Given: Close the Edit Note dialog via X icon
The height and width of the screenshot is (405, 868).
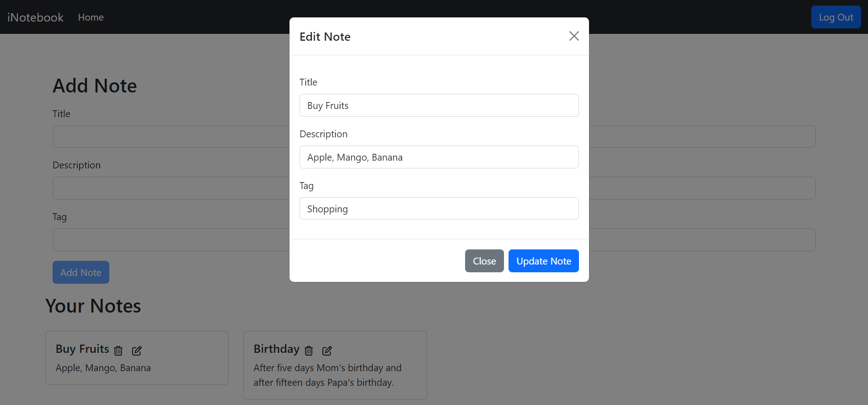Looking at the screenshot, I should pos(573,36).
